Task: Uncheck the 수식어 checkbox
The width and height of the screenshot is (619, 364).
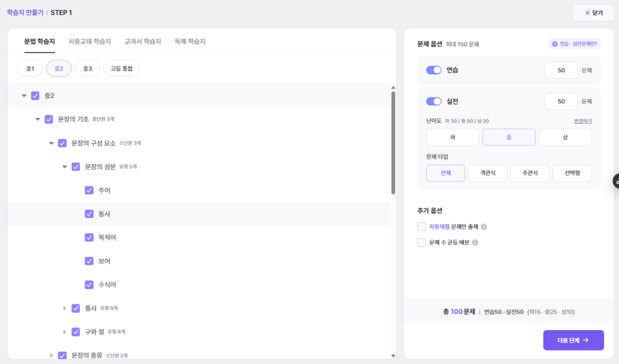Action: pyautogui.click(x=89, y=285)
